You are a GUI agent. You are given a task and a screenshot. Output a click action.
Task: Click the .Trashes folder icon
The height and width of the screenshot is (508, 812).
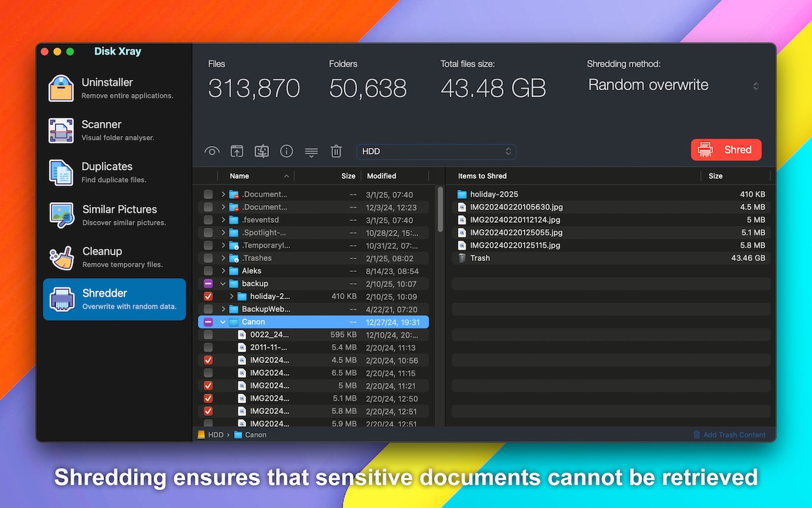[234, 258]
